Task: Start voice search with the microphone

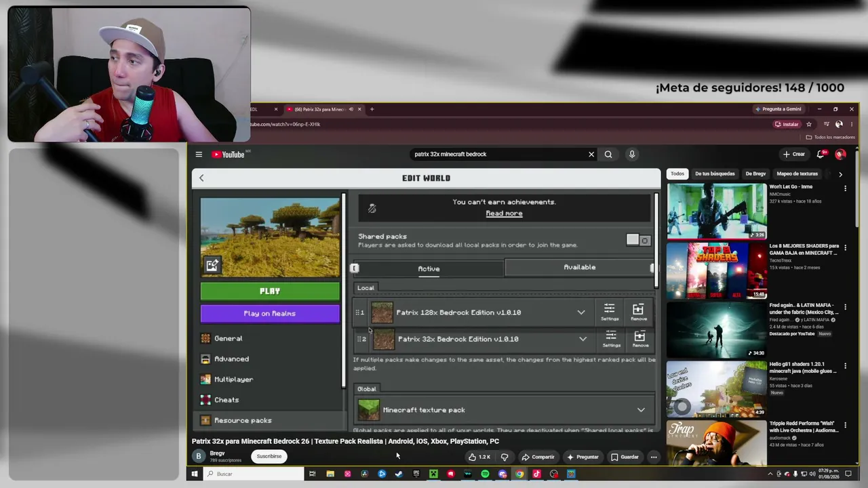Action: 632,155
